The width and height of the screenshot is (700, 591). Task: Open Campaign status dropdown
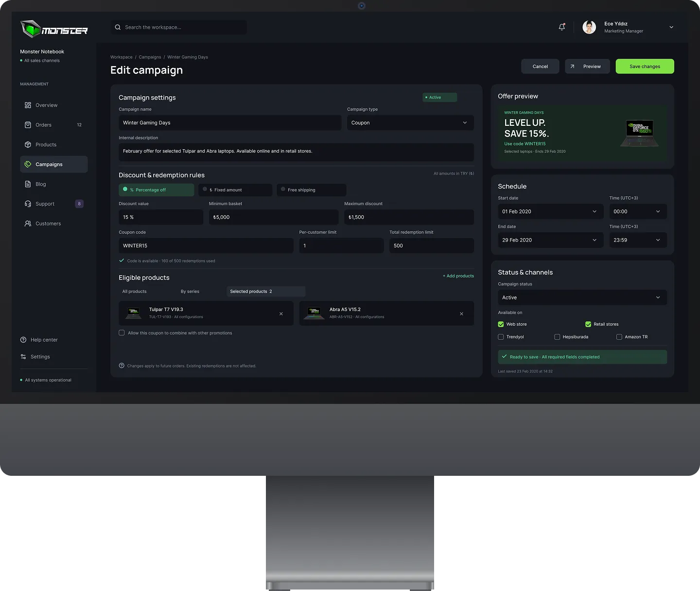[x=582, y=297]
